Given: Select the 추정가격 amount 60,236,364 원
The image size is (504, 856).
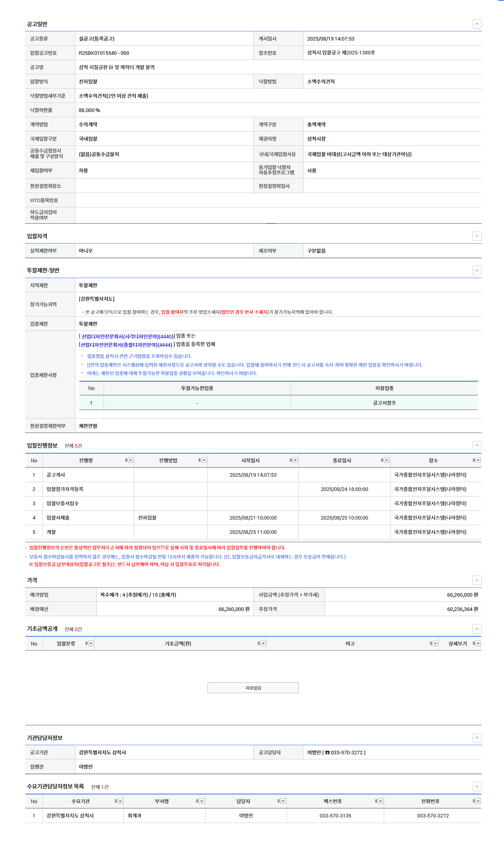Looking at the screenshot, I should (462, 609).
